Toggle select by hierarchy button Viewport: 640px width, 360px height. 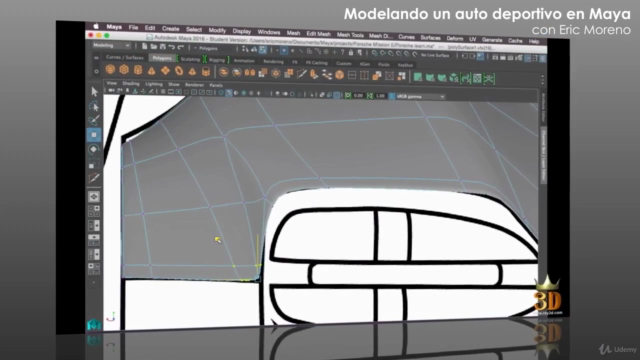[246, 49]
